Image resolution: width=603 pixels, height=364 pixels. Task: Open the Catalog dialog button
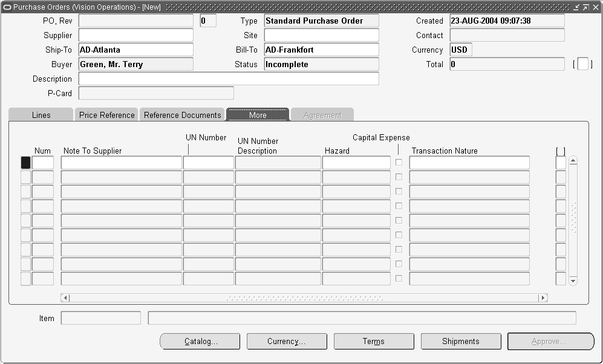click(x=200, y=341)
